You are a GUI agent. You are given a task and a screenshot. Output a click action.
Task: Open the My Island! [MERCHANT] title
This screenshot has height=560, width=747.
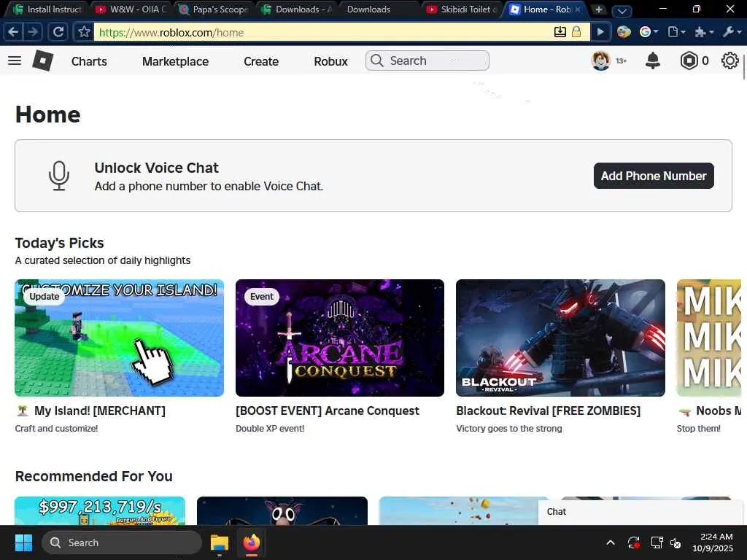(90, 411)
